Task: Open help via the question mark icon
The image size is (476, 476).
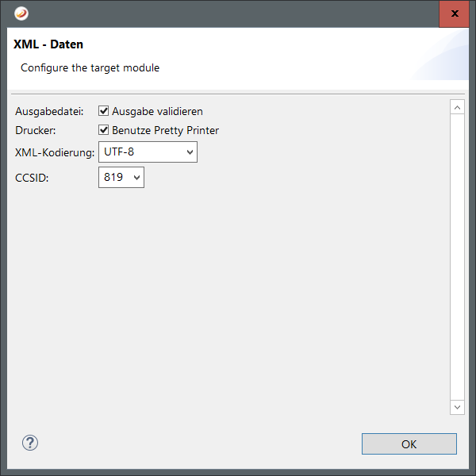Action: pos(30,443)
